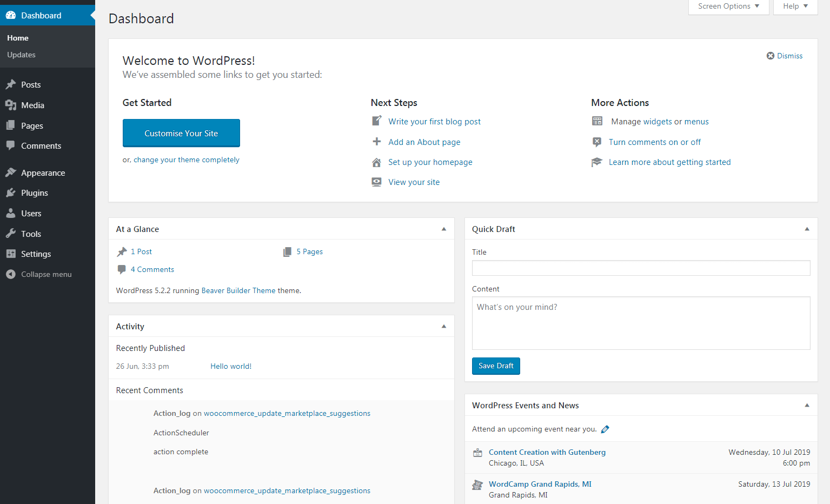
Task: Open Appearance via its paintbrush icon
Action: tap(11, 173)
